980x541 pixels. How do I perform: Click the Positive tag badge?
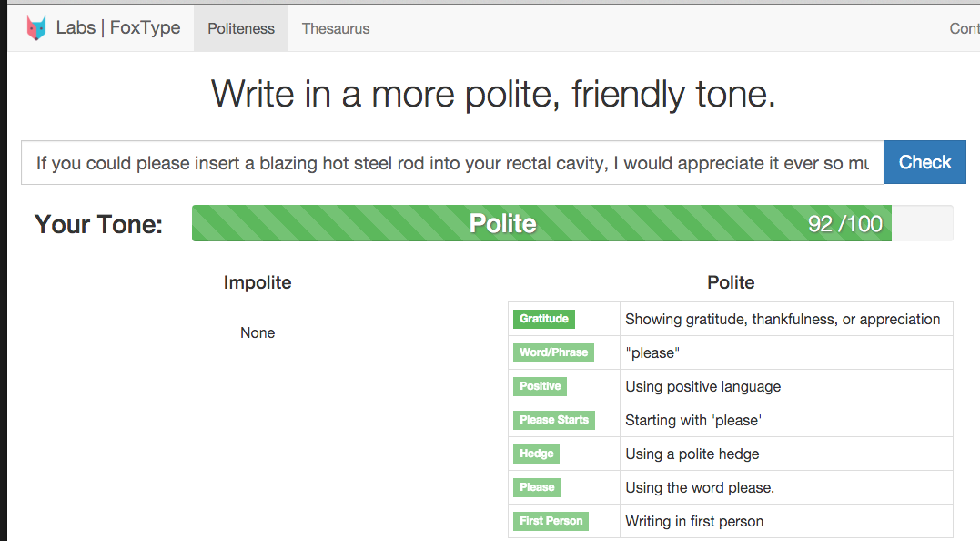click(540, 386)
